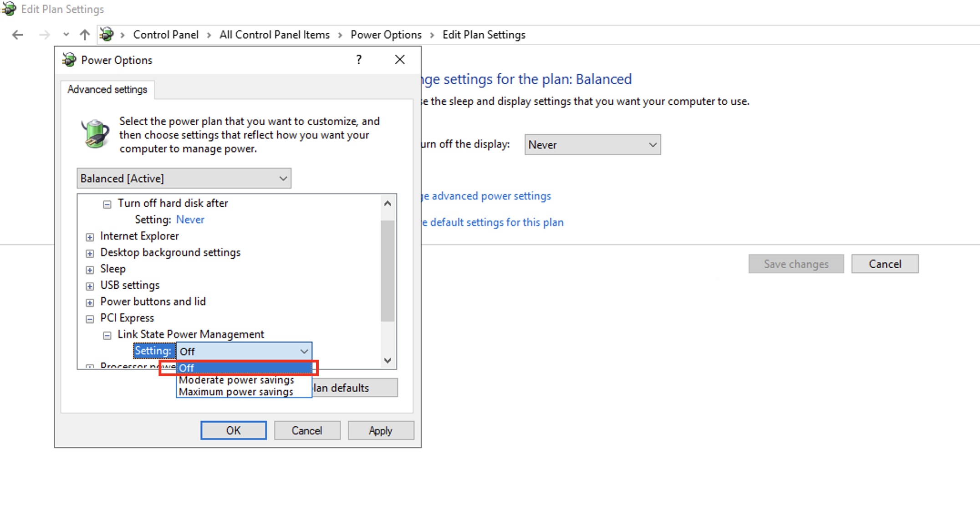
Task: Click the Advanced settings tab
Action: coord(107,89)
